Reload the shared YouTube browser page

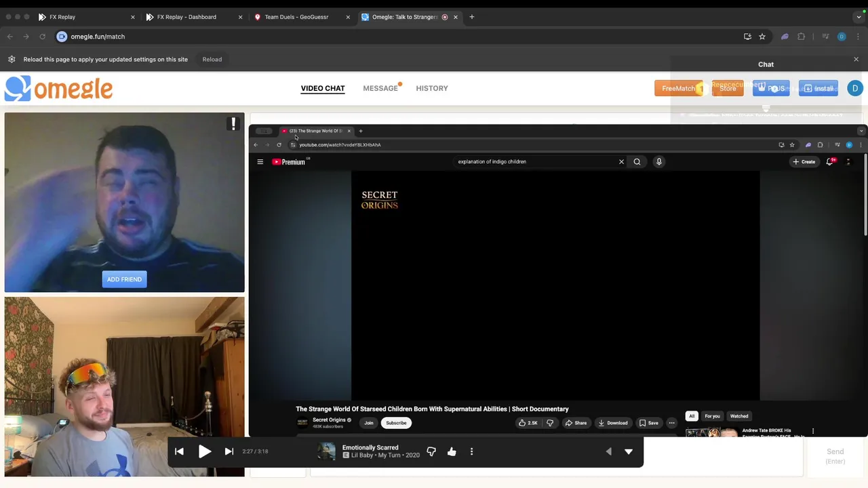(279, 144)
